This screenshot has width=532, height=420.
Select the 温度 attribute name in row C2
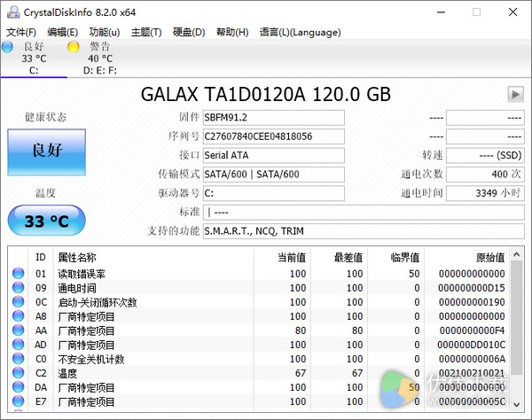tap(67, 374)
